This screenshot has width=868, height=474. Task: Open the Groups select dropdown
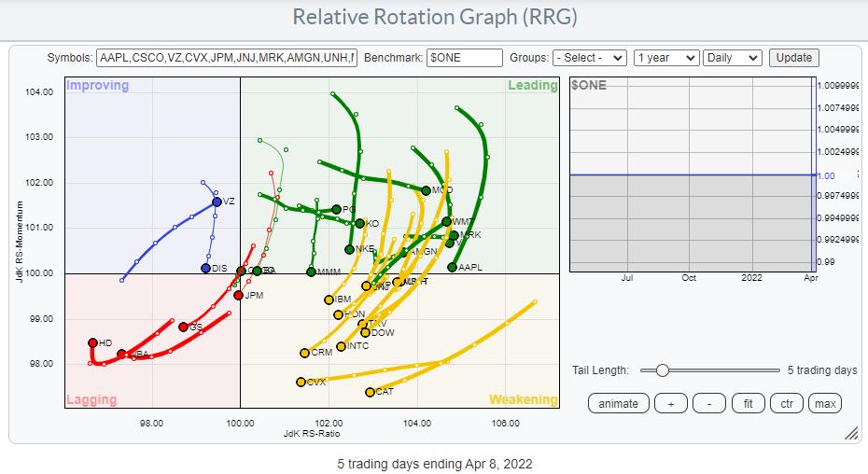(x=589, y=58)
